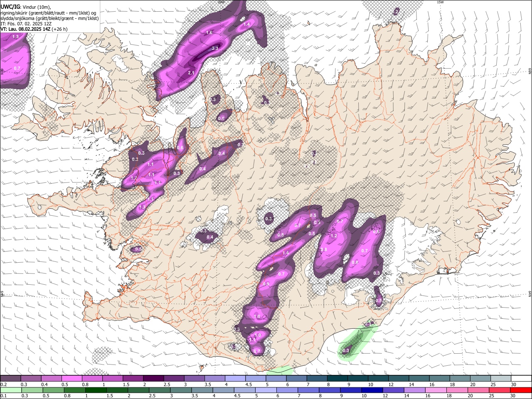This screenshot has height=399, width=532.
Task: Click the 3.3 snowfall value on the map
Action: coord(215,49)
